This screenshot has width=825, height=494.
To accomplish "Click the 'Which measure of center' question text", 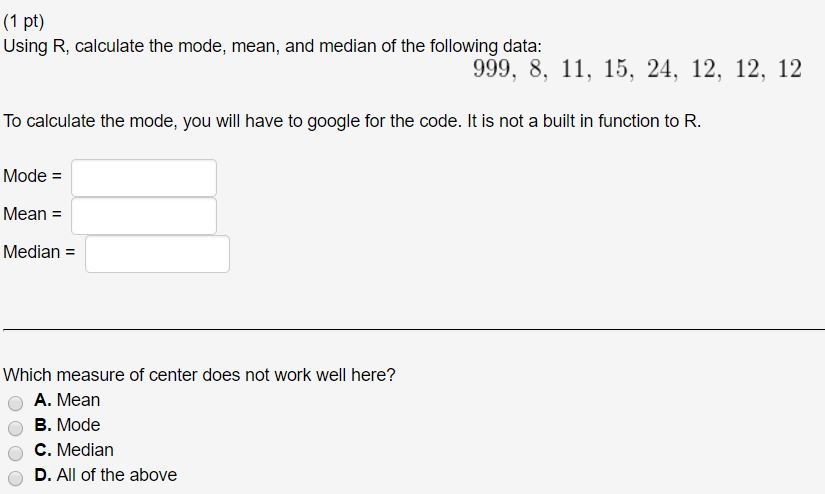I will [199, 375].
